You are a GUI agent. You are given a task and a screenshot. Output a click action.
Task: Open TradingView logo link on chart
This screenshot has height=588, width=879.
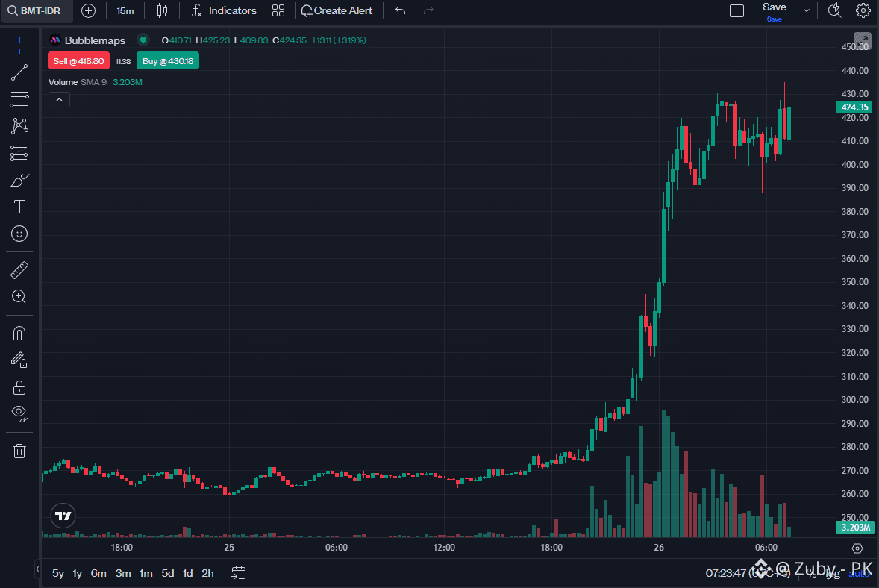[63, 516]
